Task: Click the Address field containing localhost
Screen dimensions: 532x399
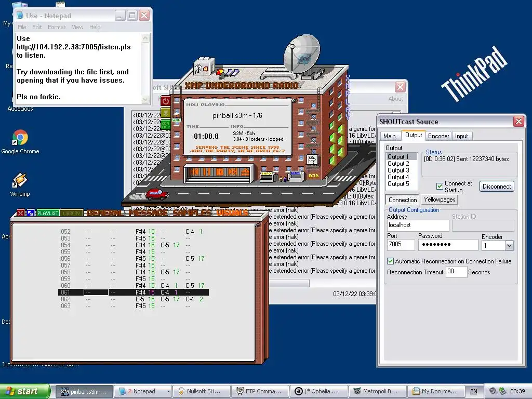Action: pos(418,225)
